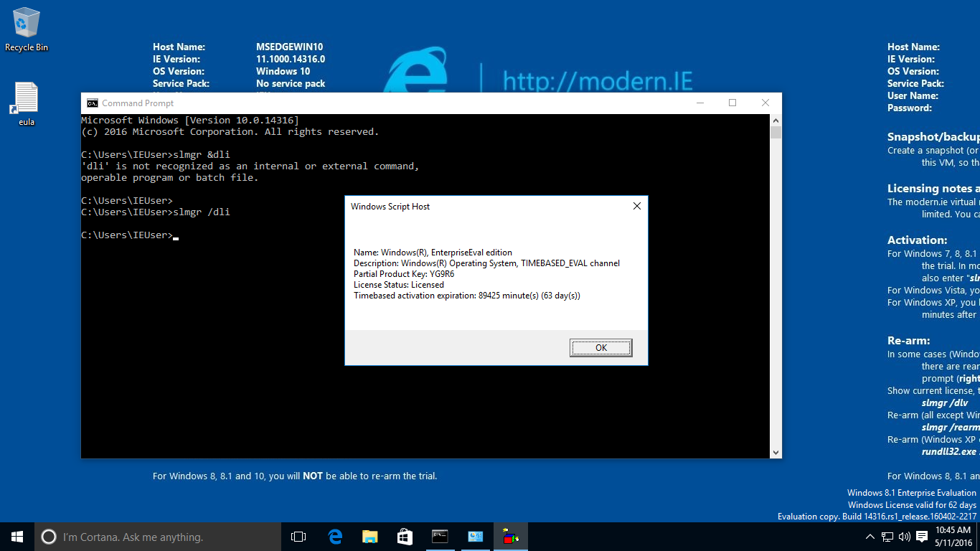The height and width of the screenshot is (551, 980).
Task: Click 'Microsoft Windows [Version 10.0.14316]' line
Action: [x=190, y=121]
